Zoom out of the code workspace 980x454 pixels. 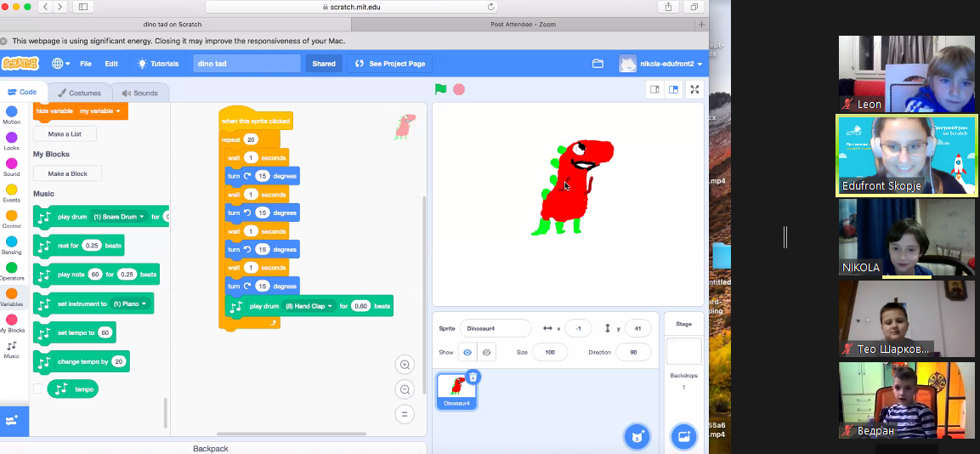(405, 389)
